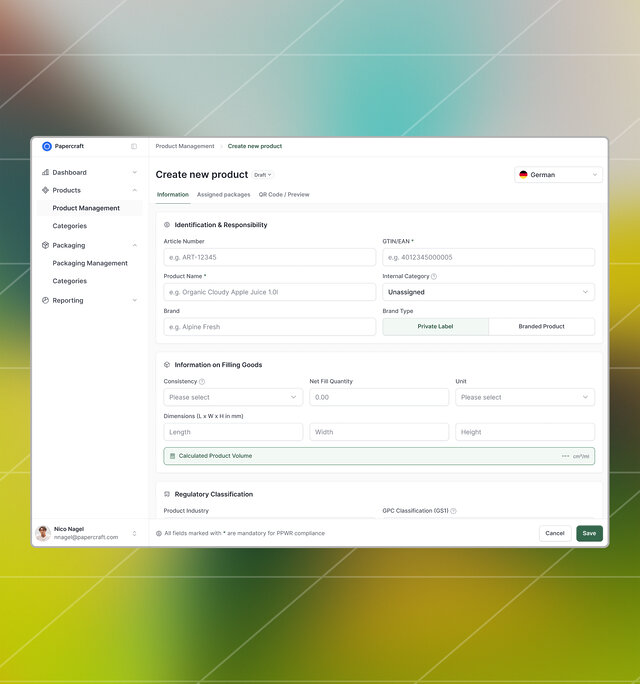Click the Dashboard bar chart icon
640x684 pixels.
pos(45,172)
